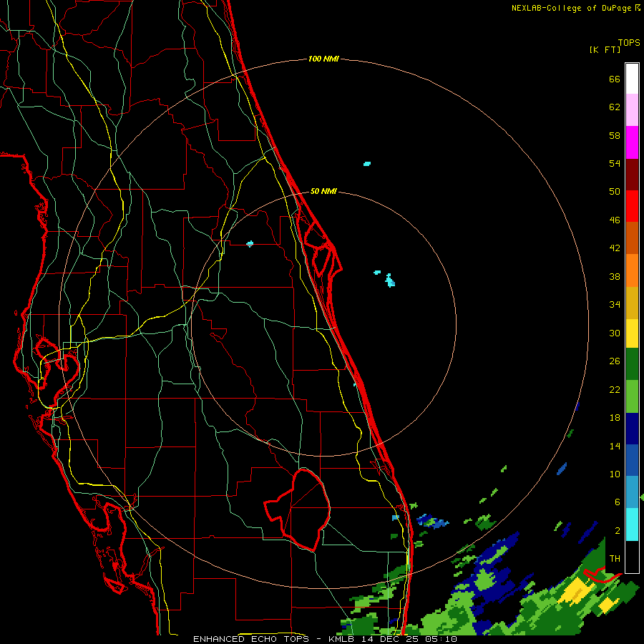Click the 22 legend value

615,390
